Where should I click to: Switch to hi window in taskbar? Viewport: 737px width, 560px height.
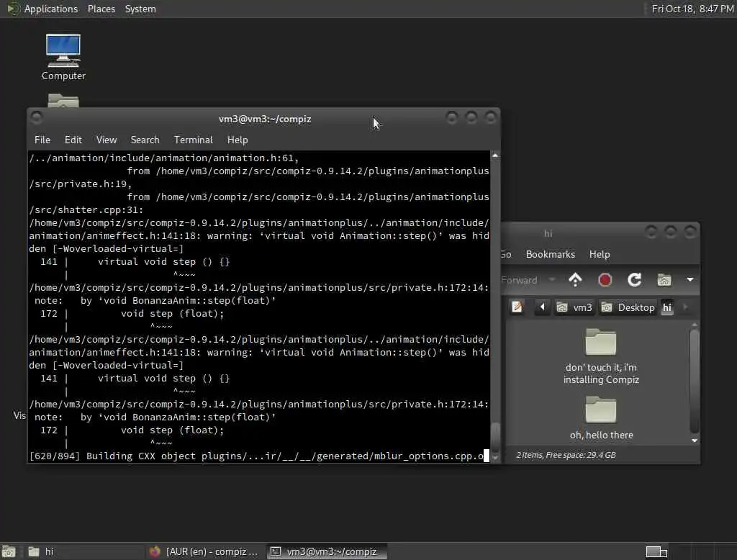[x=85, y=551]
